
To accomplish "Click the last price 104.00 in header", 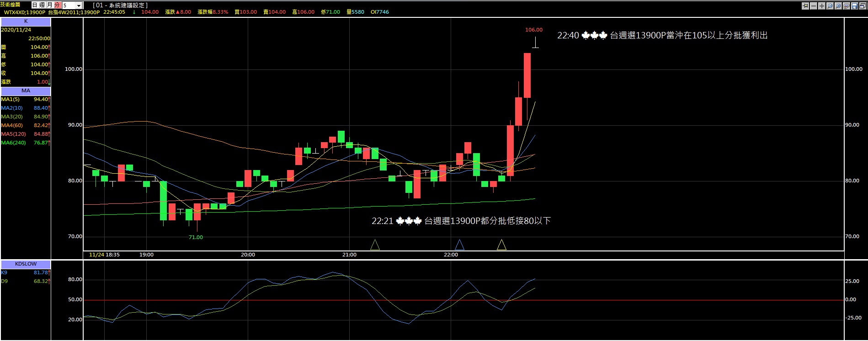I will click(x=150, y=12).
